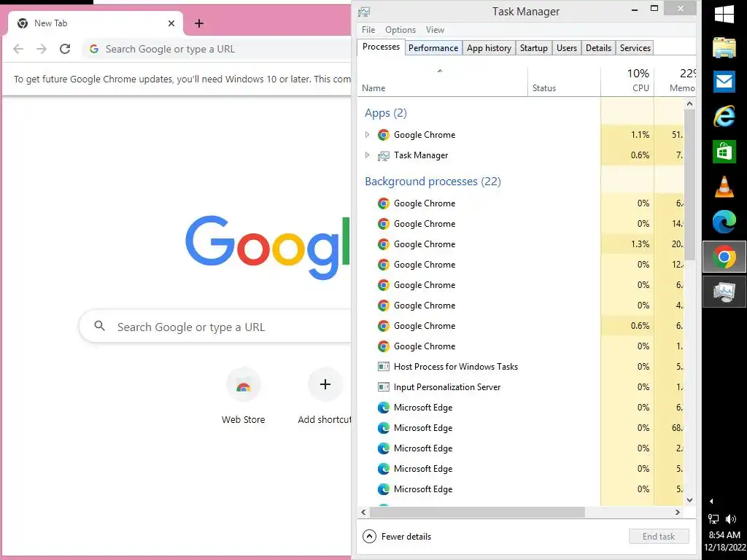Click the Windows 10 update notice in Chrome
This screenshot has width=747, height=560.
click(182, 79)
